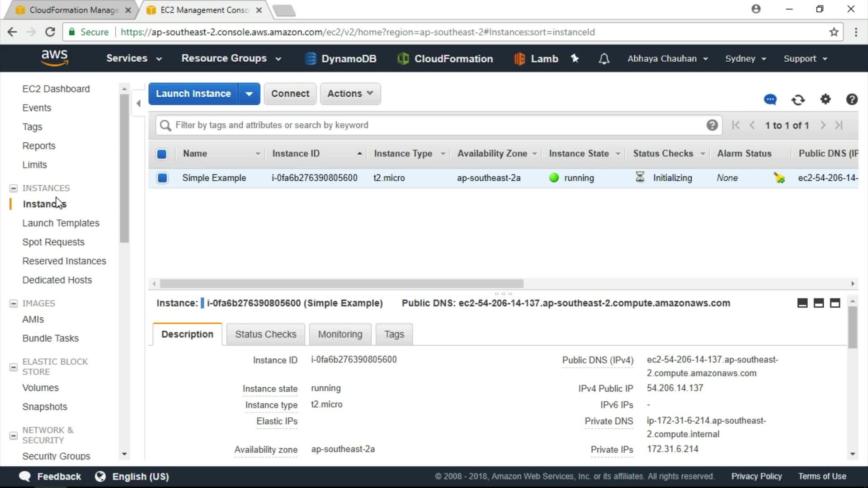Click the create alarm icon in row
Screen dimensions: 868x488
779,178
